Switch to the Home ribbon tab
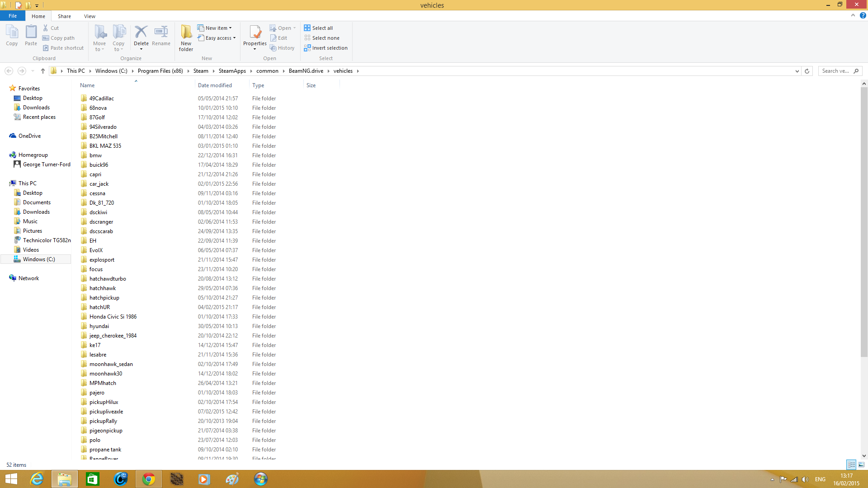The width and height of the screenshot is (868, 488). pyautogui.click(x=38, y=16)
